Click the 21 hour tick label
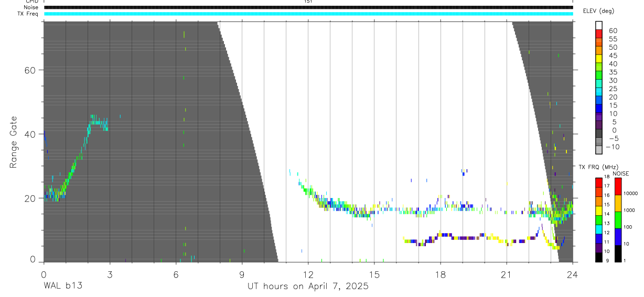Image resolution: width=644 pixels, height=297 pixels. 507,274
